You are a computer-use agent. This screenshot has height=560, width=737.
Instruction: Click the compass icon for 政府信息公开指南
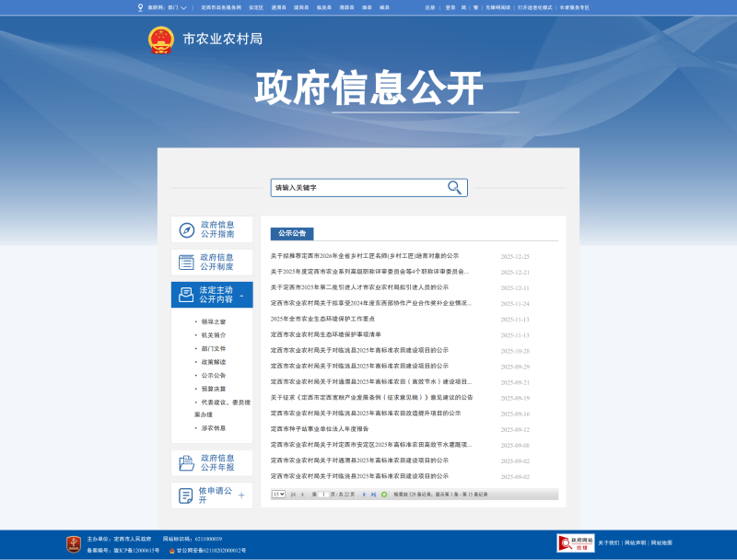pyautogui.click(x=186, y=230)
